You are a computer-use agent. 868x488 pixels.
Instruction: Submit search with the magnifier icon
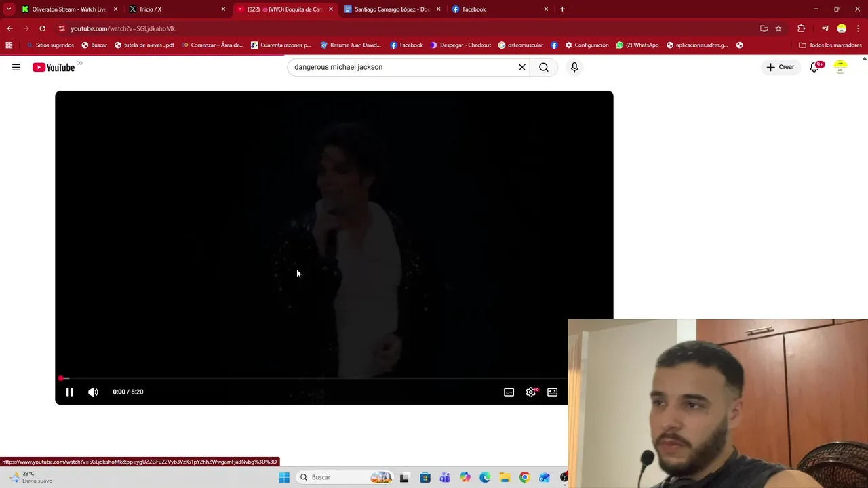[544, 67]
